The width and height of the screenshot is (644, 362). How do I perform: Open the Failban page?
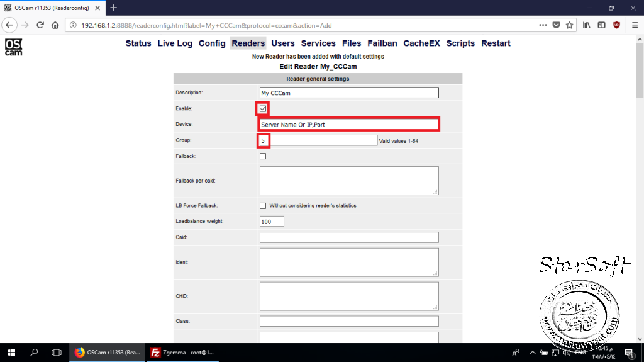382,43
